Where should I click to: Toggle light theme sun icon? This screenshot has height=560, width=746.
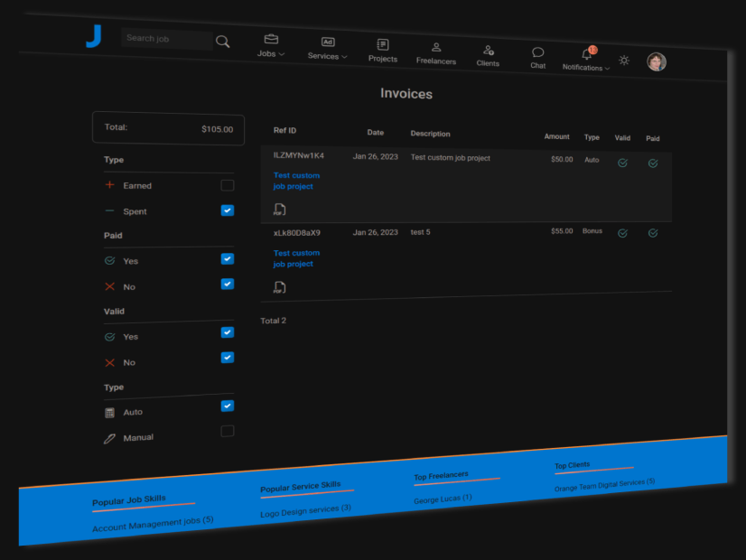click(x=624, y=61)
